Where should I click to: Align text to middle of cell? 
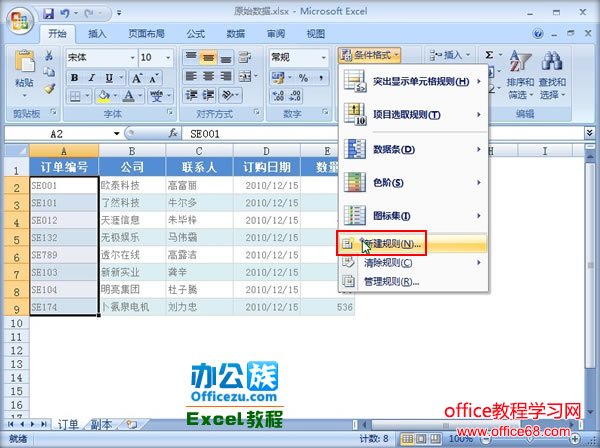pyautogui.click(x=208, y=57)
